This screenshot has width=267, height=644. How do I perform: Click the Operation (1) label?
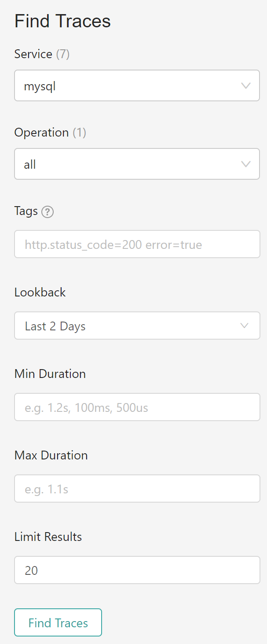(x=50, y=133)
